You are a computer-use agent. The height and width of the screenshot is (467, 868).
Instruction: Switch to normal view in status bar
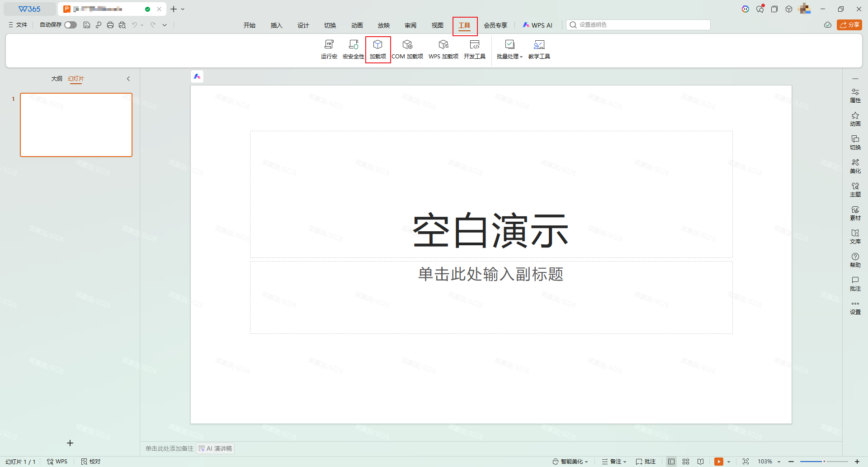click(x=671, y=462)
